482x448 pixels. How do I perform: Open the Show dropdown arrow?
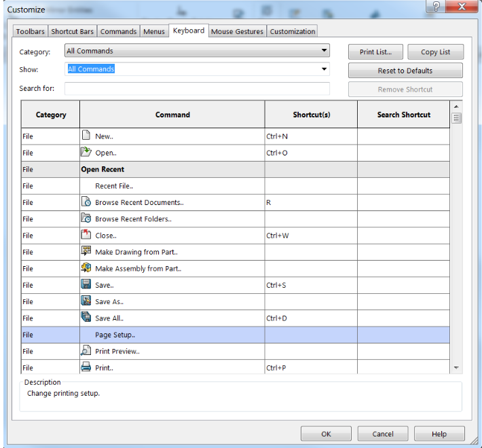[324, 69]
